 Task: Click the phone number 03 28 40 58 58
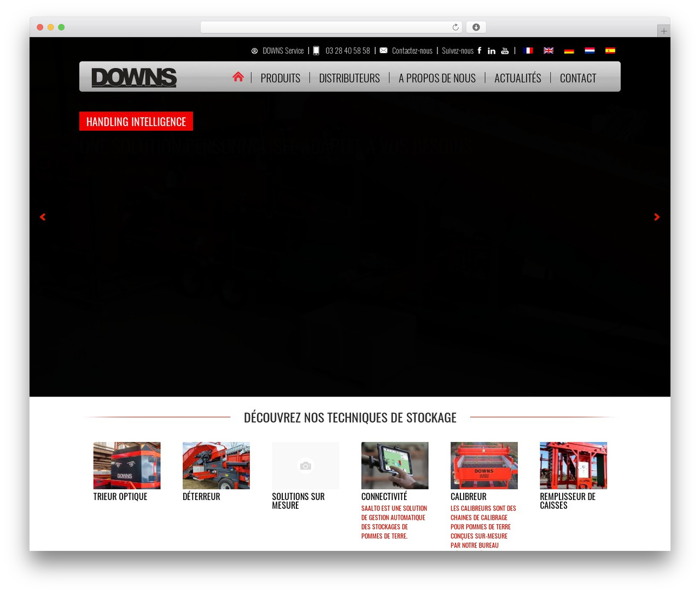point(348,51)
